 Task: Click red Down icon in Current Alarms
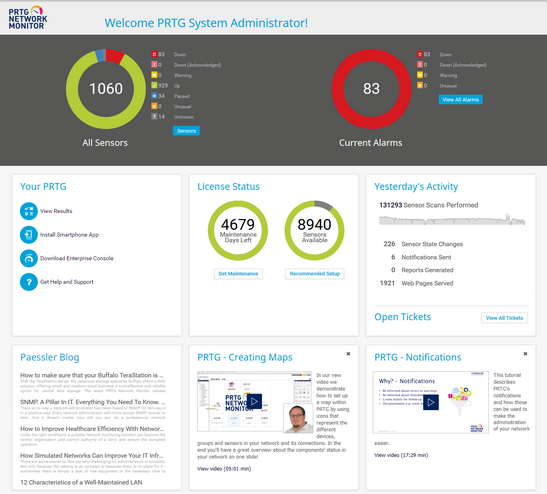click(x=420, y=54)
